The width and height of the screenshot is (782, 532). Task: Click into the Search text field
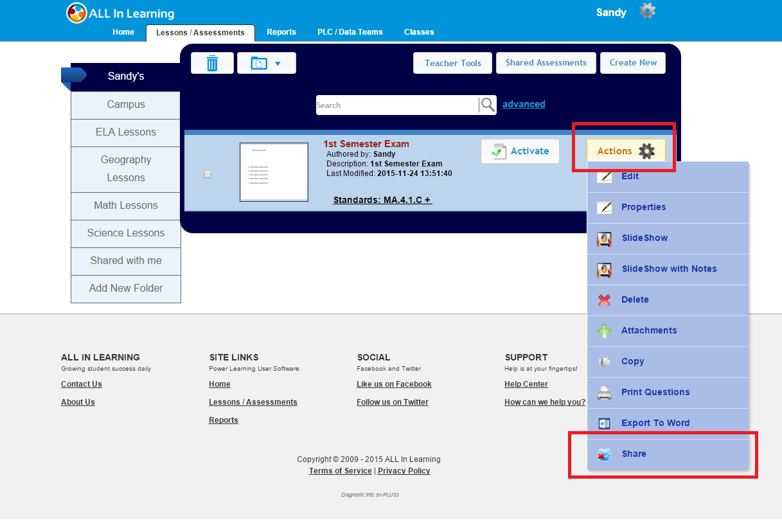pos(397,105)
